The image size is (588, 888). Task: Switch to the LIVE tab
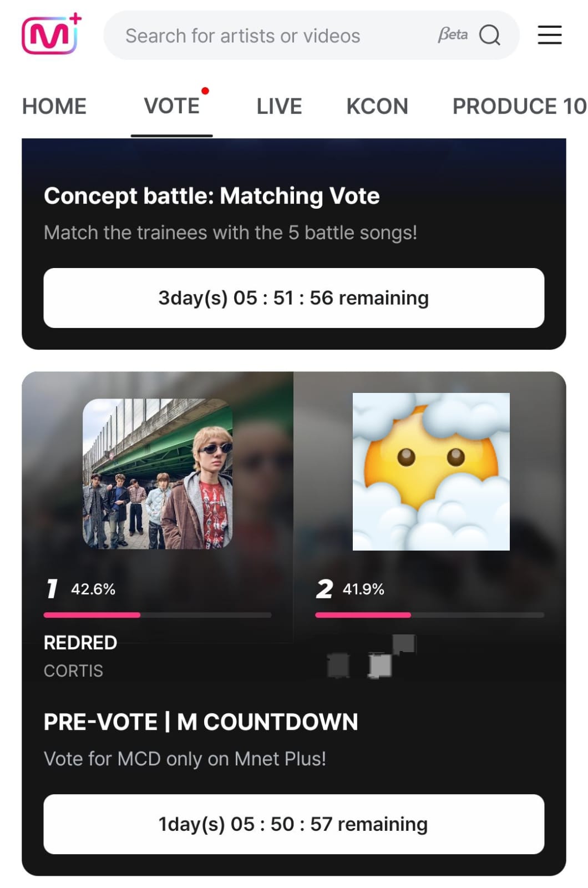[279, 106]
